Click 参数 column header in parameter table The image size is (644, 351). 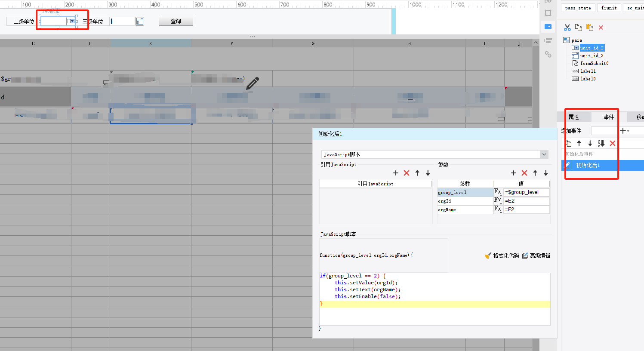[465, 184]
